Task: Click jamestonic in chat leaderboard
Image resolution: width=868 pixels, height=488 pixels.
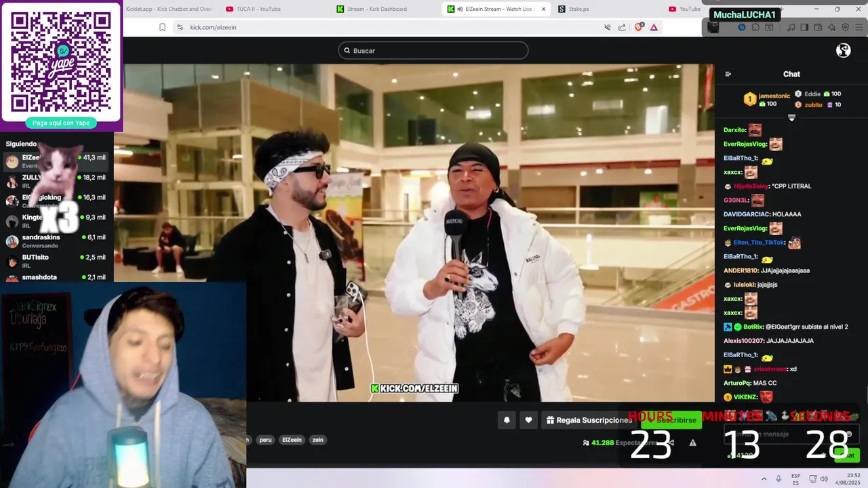Action: [774, 96]
